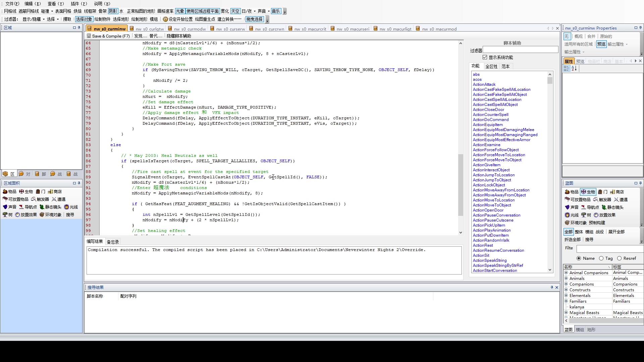Open the 编辑 (Edit) menu

pos(33,4)
